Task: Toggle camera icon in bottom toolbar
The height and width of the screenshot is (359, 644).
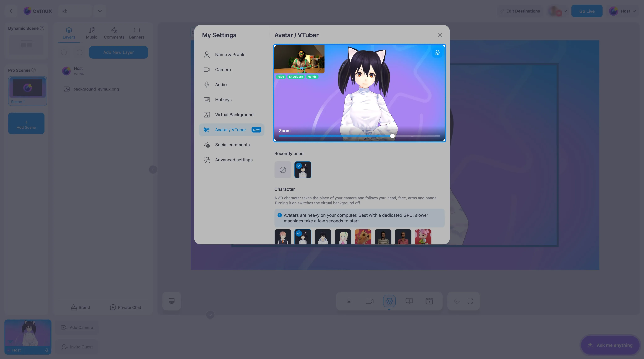Action: click(369, 301)
